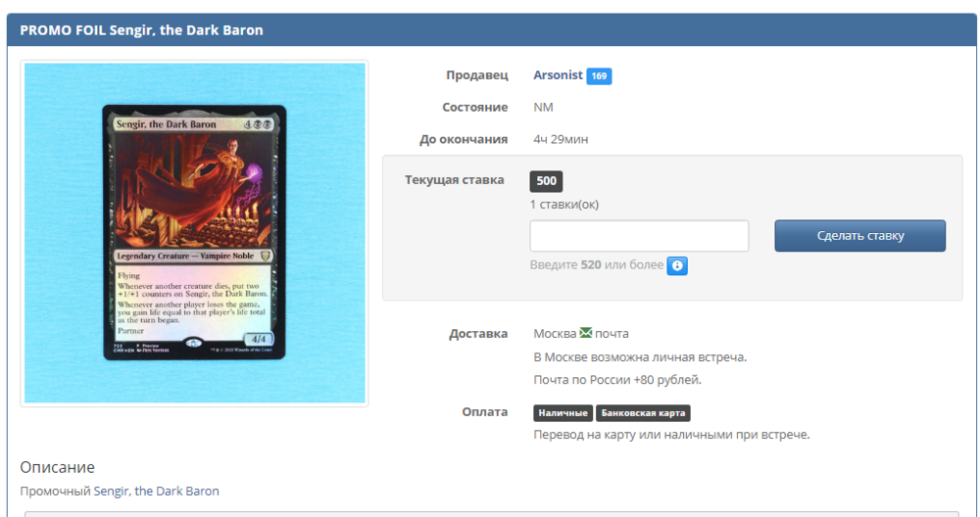Click the Перевод на карту payment note
This screenshot has width=980, height=517.
coord(671,435)
